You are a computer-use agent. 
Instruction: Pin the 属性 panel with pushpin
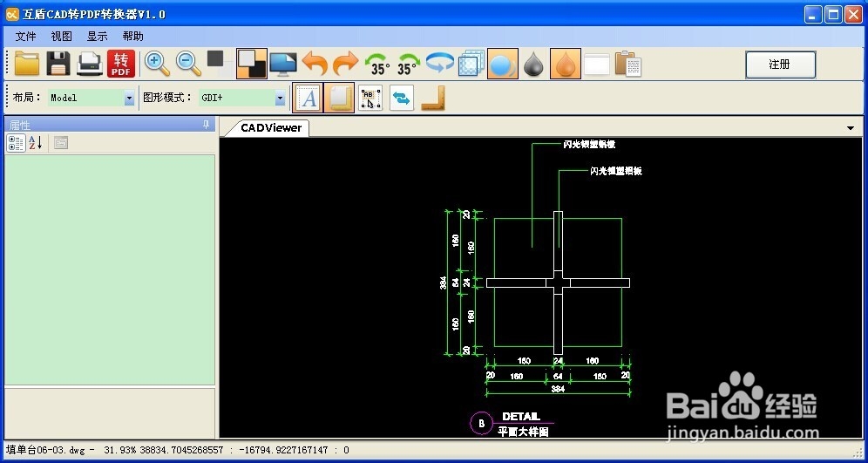[206, 125]
